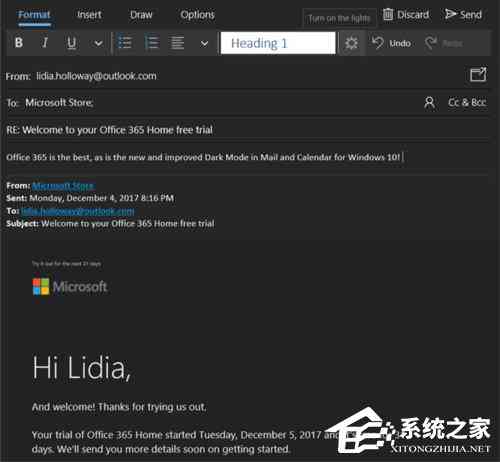Toggle underline formatting
Screen dimensions: 500x462
pos(71,43)
